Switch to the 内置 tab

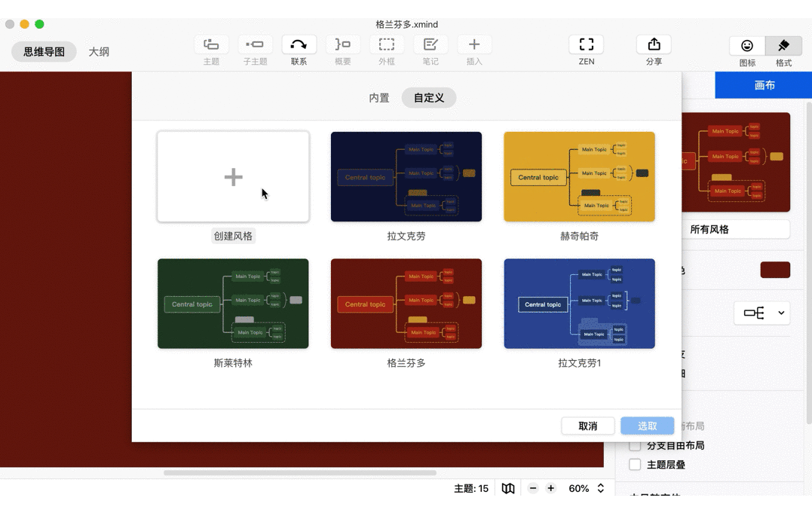(379, 98)
